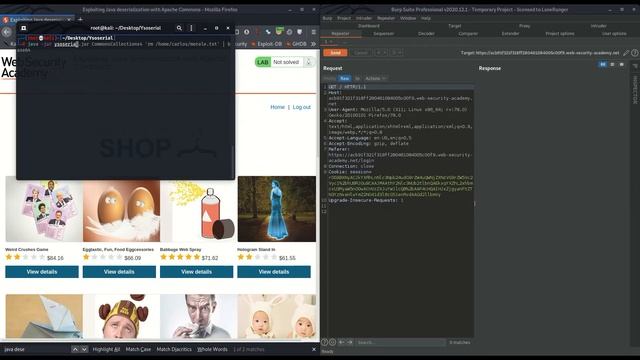Viewport: 640px width, 360px height.
Task: Click the Home link on shop page
Action: [x=277, y=107]
